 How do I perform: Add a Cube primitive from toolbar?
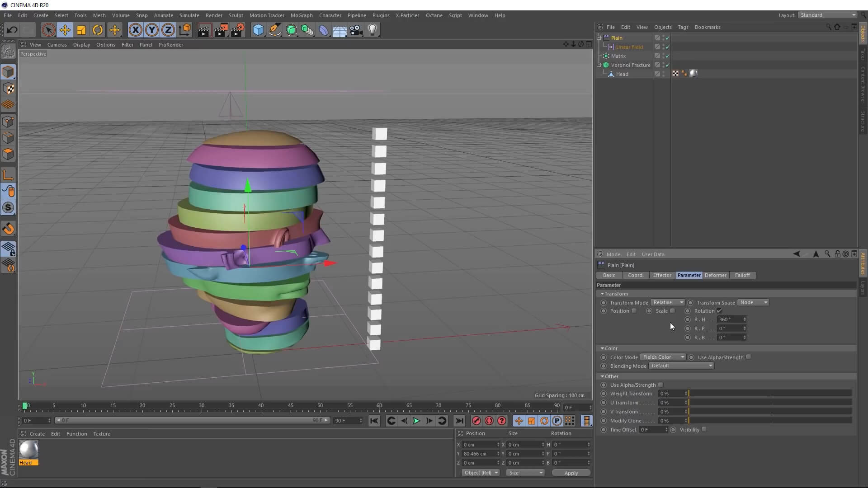point(258,30)
